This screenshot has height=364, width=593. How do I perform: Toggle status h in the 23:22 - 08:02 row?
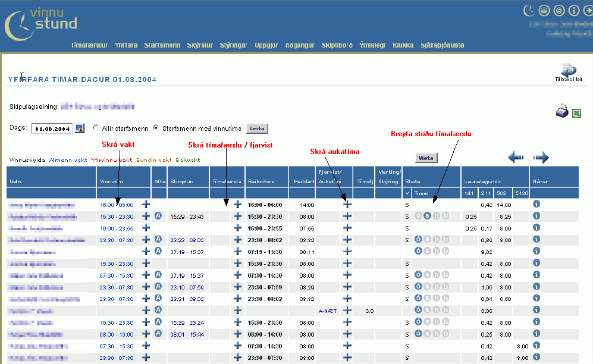437,239
